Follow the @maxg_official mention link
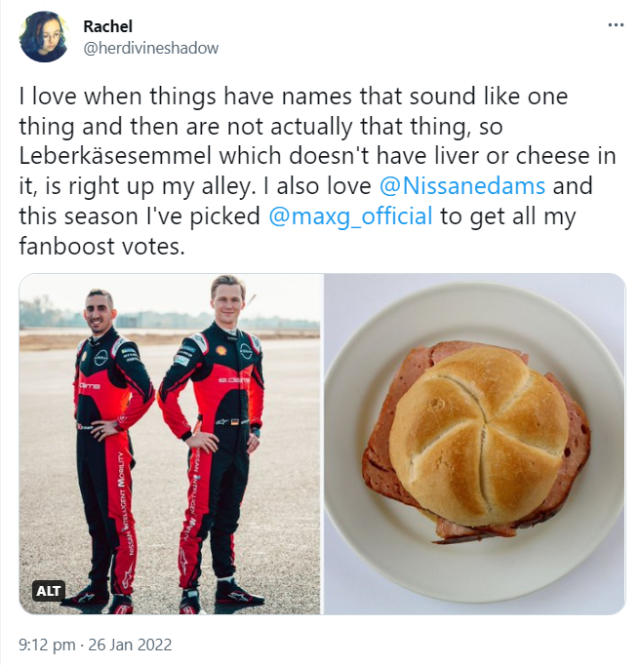 coord(350,216)
